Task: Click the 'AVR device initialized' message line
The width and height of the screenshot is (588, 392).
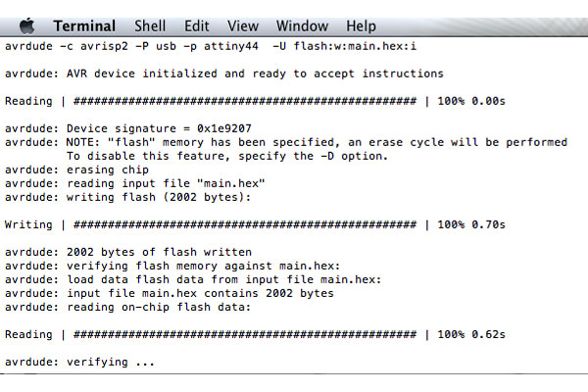Action: 224,73
